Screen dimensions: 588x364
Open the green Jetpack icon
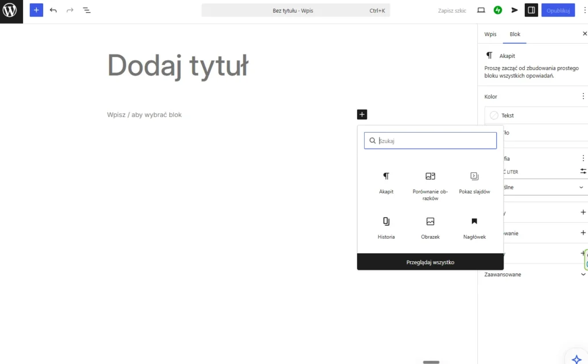pos(498,10)
